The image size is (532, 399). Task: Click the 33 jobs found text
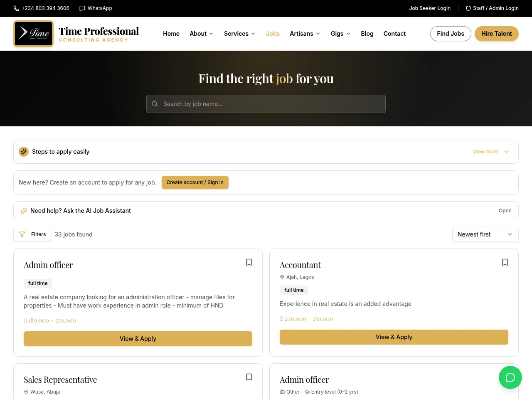74,234
